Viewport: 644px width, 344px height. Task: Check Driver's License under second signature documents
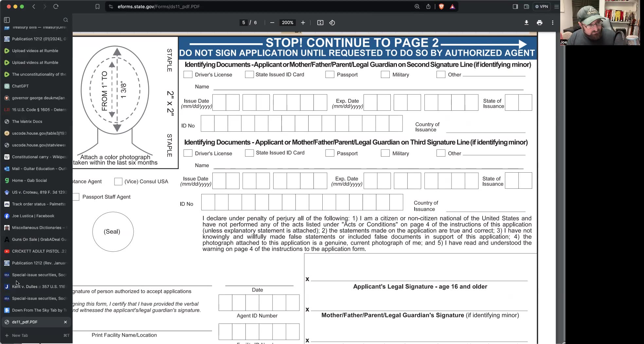point(188,74)
